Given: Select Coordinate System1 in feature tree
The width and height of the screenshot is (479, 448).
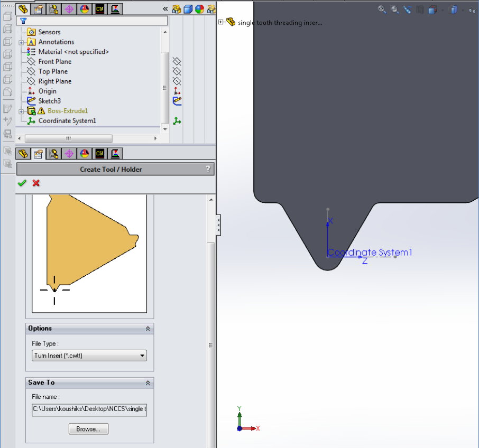Looking at the screenshot, I should [x=67, y=121].
